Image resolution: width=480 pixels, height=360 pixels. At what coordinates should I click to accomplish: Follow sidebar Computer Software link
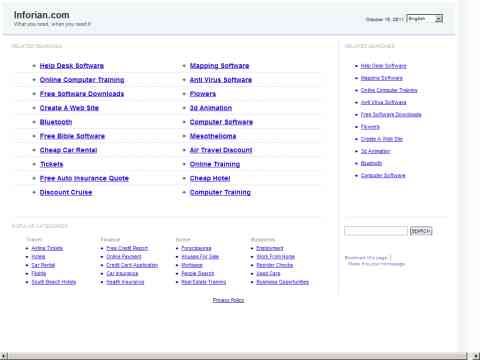pos(383,175)
